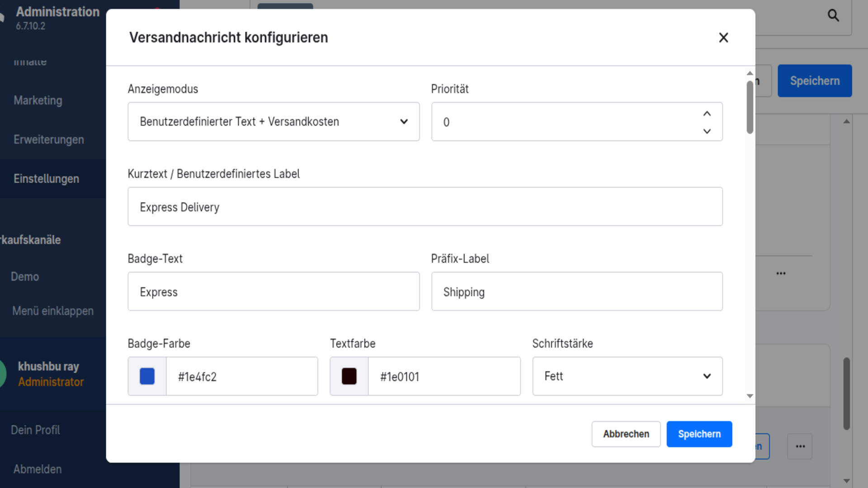Click the lower three-dots button near the bottom

coord(800,446)
